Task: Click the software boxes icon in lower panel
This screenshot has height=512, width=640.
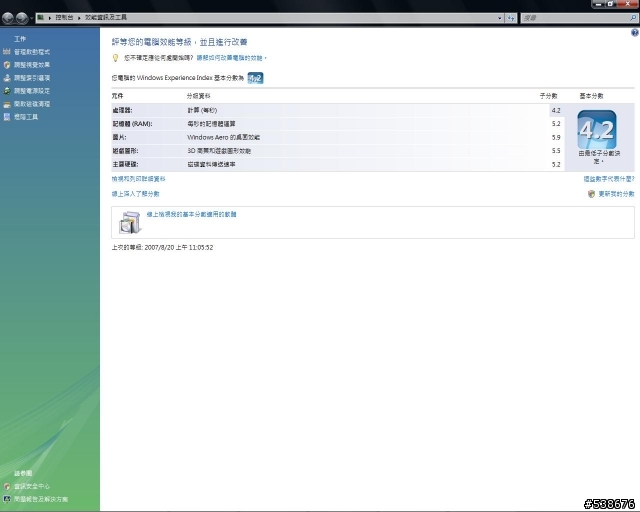Action: tap(130, 223)
